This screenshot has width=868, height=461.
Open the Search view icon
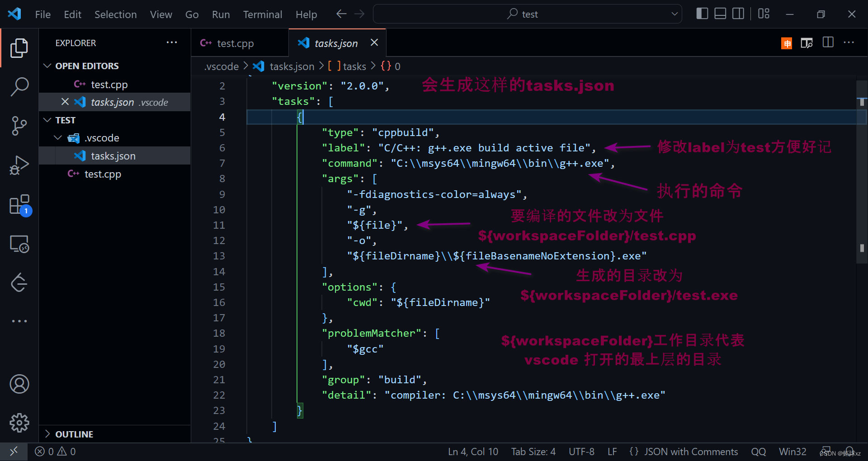(19, 87)
